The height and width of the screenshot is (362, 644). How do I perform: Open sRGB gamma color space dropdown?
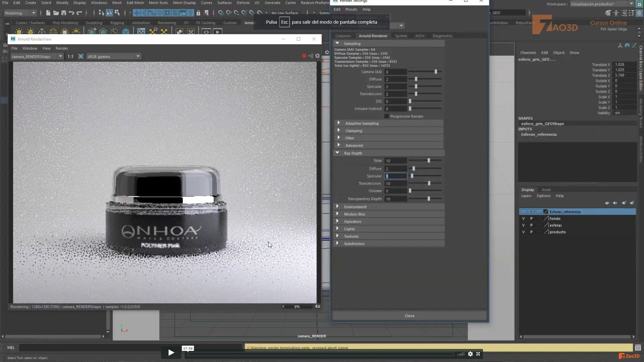(x=114, y=56)
